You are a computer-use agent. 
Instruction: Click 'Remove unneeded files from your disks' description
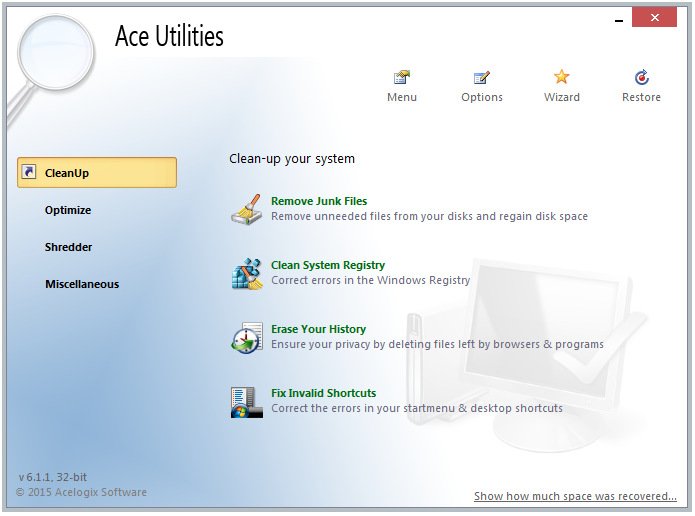(x=429, y=216)
